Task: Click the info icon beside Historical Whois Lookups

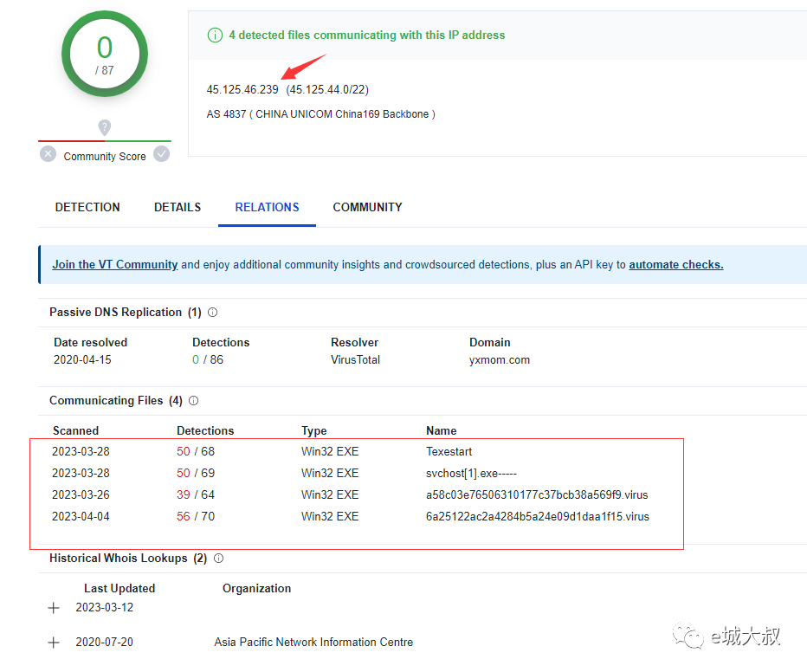Action: coord(218,559)
